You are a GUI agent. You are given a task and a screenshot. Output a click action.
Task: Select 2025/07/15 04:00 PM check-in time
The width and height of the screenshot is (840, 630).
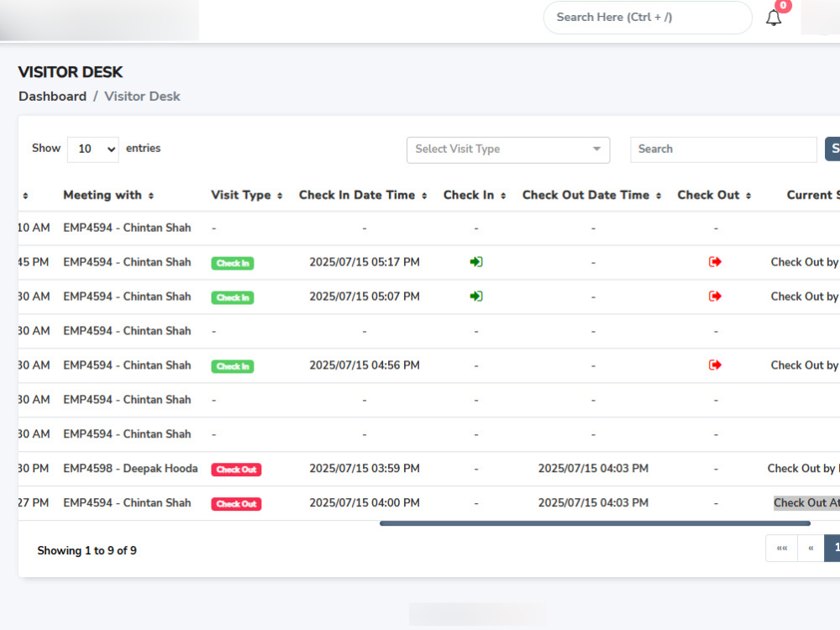click(x=365, y=502)
